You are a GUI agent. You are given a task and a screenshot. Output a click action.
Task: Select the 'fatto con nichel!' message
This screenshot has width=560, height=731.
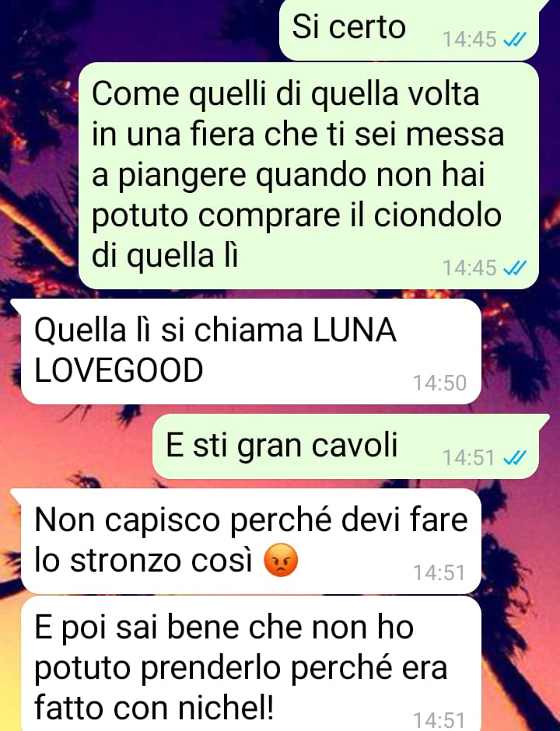coord(251,664)
